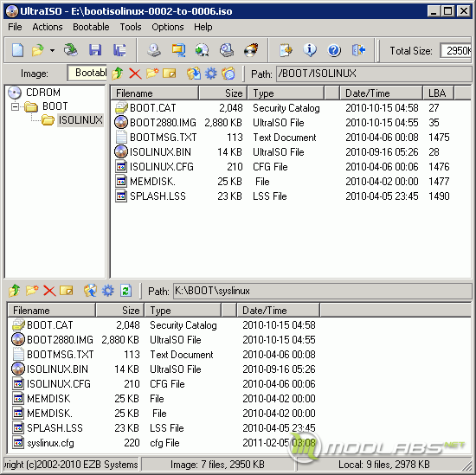Click the monitor-and-folder icon in main toolbar
Screen dimensions: 476x475
[178, 50]
